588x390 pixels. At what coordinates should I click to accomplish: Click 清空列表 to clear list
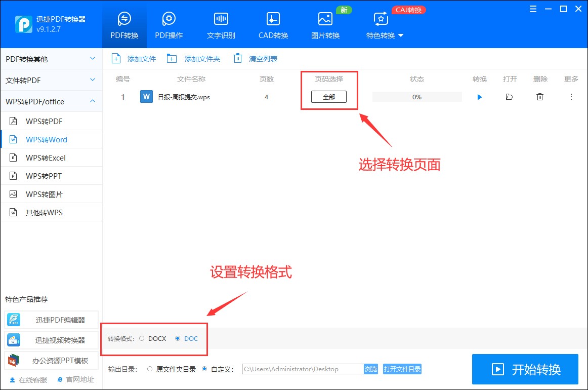(x=256, y=59)
